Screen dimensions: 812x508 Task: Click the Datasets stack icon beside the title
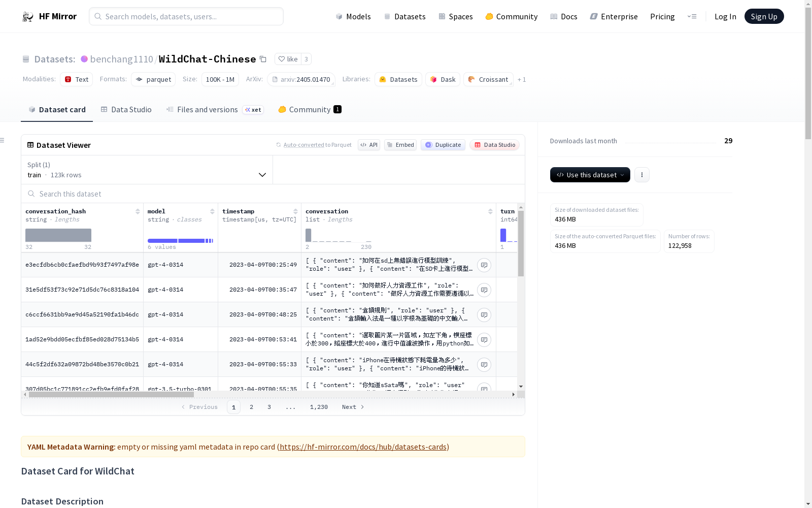26,59
